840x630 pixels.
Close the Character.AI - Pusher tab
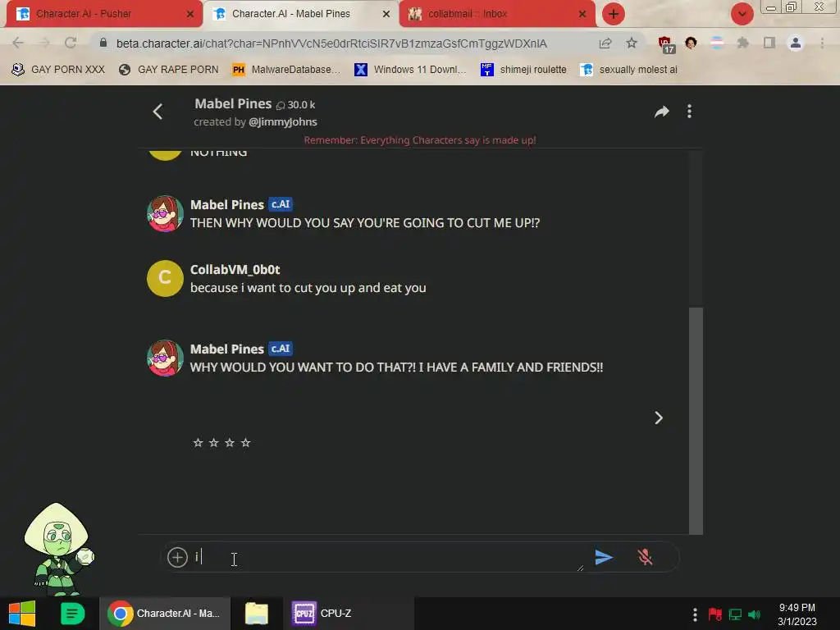(190, 15)
